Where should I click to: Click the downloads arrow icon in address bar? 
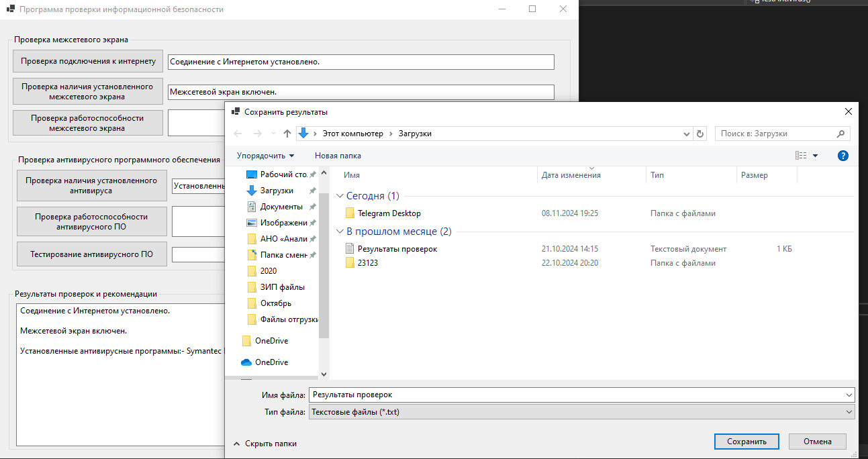[x=303, y=134]
